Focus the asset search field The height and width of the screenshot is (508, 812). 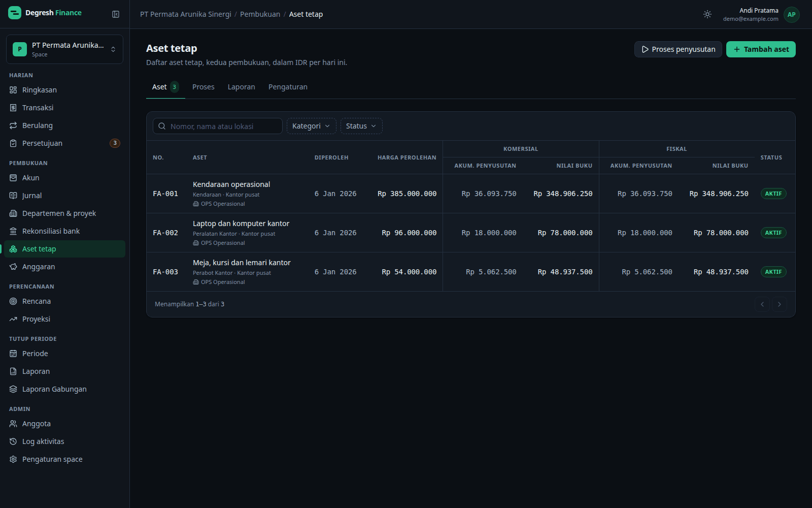click(x=218, y=126)
